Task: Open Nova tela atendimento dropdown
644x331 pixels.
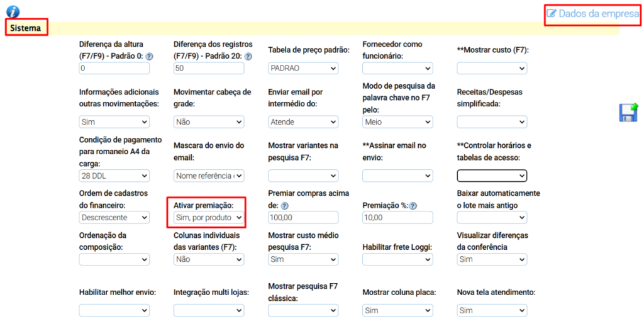Action: (492, 310)
